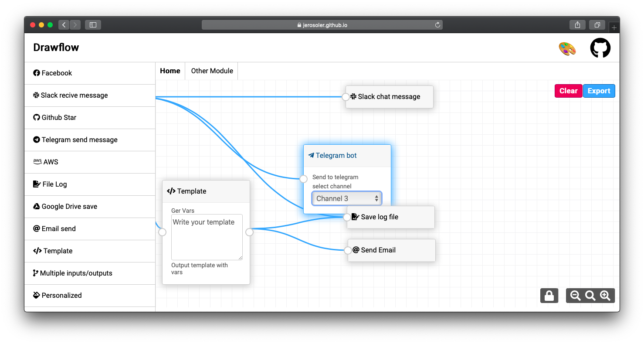644x344 pixels.
Task: Open the Safari share button
Action: coord(577,25)
